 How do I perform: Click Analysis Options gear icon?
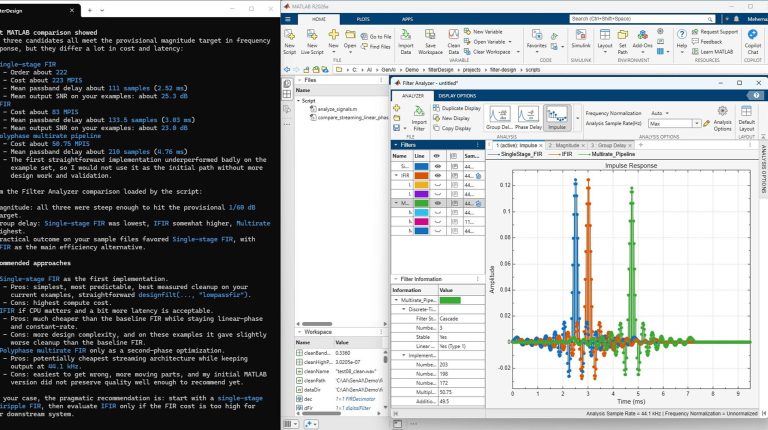[722, 111]
